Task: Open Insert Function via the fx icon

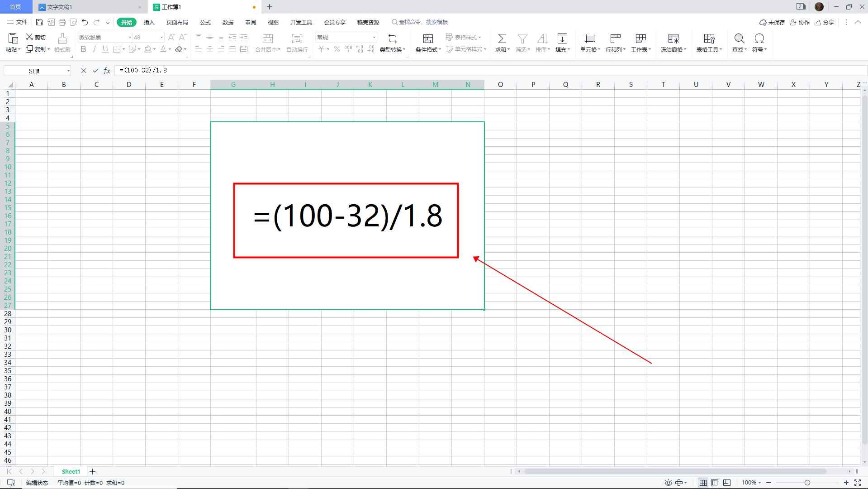Action: click(x=107, y=71)
